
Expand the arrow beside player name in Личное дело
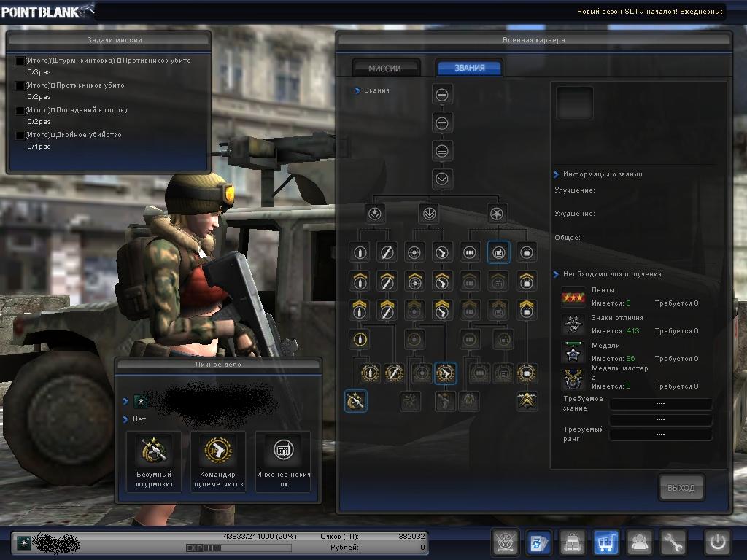tap(125, 402)
